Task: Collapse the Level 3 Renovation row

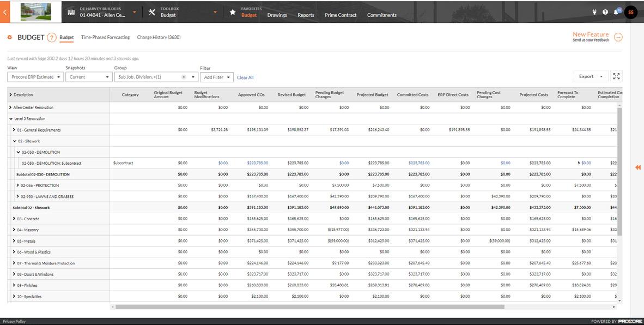Action: point(11,119)
